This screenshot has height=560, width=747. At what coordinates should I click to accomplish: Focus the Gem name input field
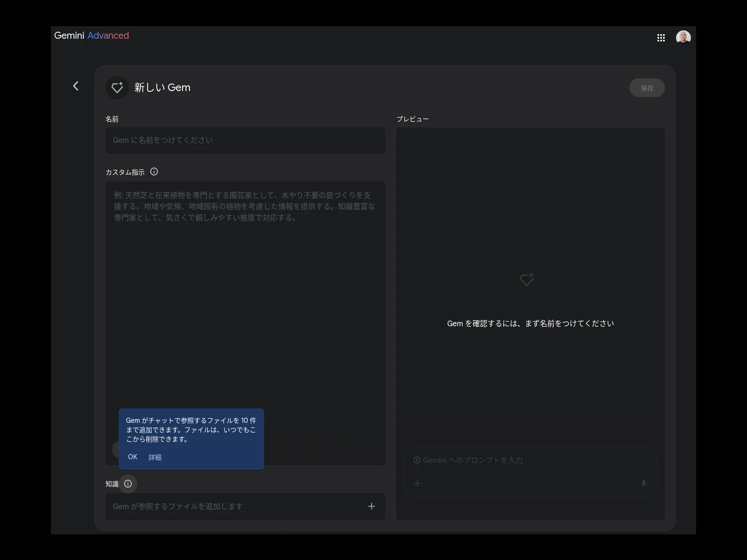245,140
